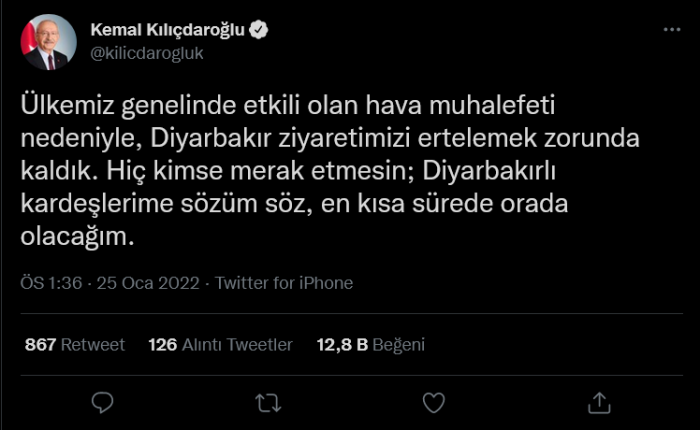
Task: Click the Twitter for iPhone source link
Action: coord(284,283)
